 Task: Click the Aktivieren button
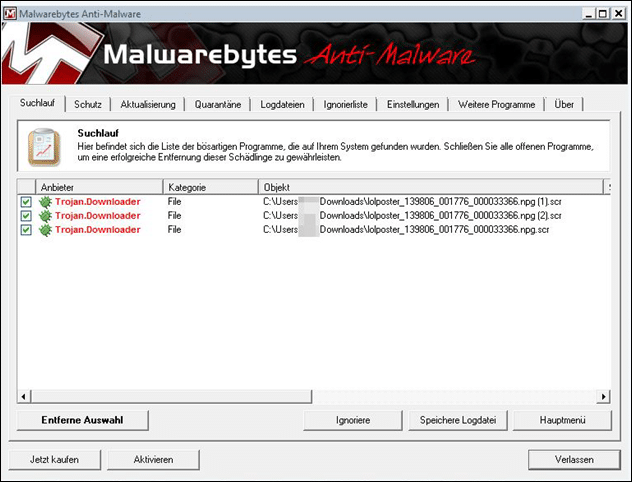[154, 460]
